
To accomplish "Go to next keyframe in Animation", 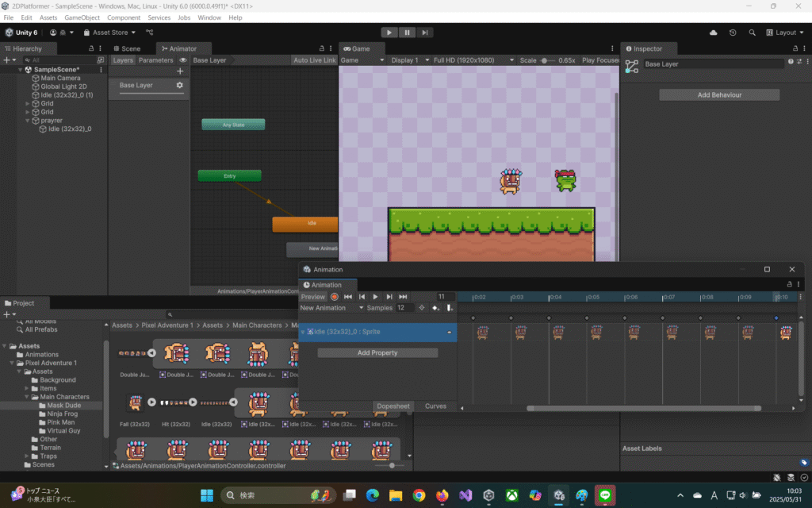I will coord(389,297).
